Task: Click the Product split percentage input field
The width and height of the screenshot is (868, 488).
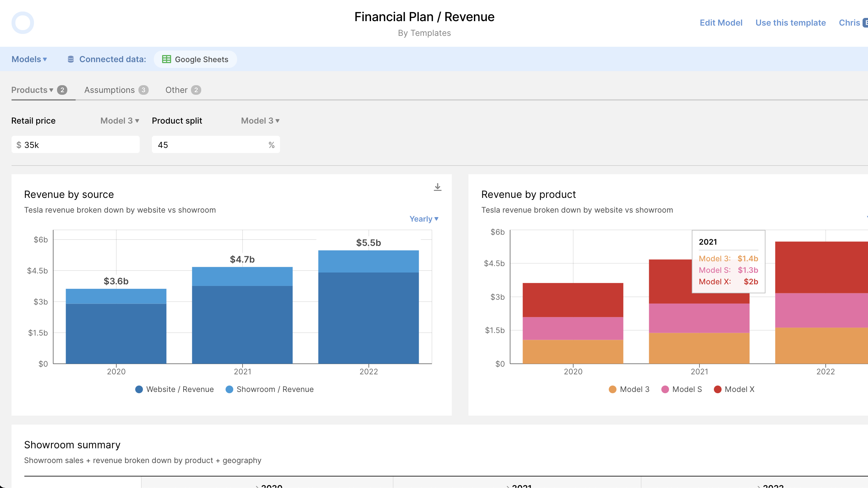Action: tap(216, 144)
